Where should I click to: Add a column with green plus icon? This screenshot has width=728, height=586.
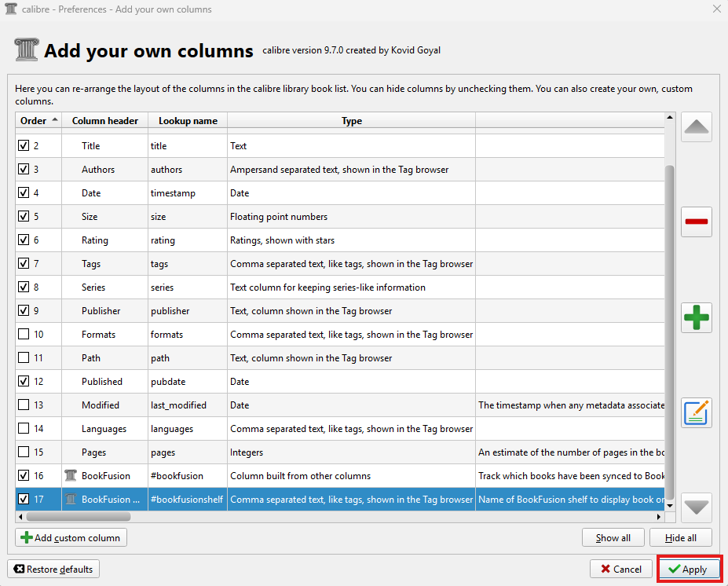point(696,317)
